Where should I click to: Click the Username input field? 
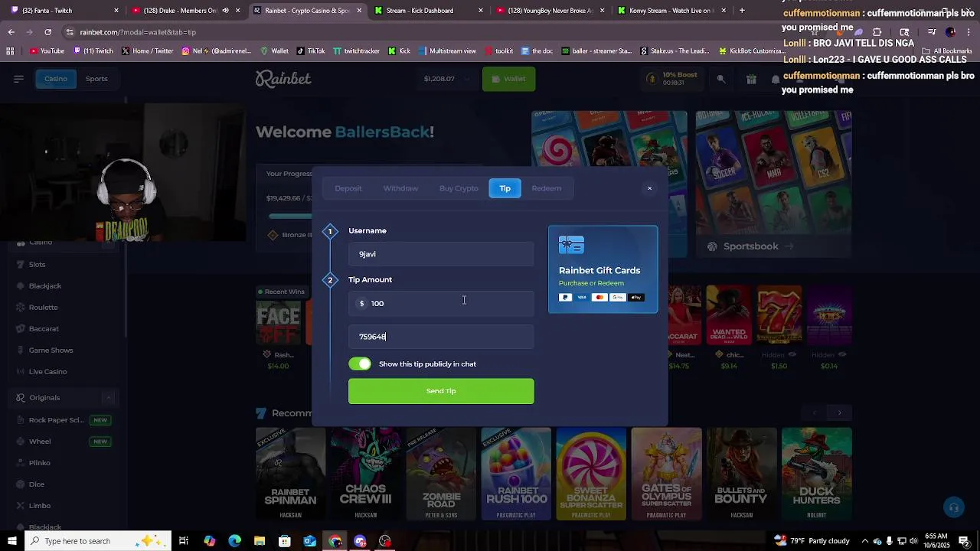click(441, 254)
